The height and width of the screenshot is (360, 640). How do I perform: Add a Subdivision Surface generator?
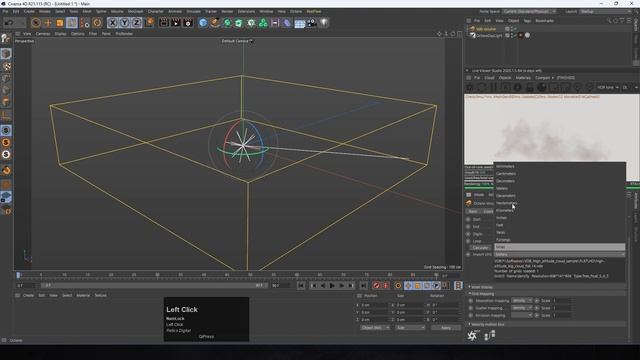pos(227,23)
